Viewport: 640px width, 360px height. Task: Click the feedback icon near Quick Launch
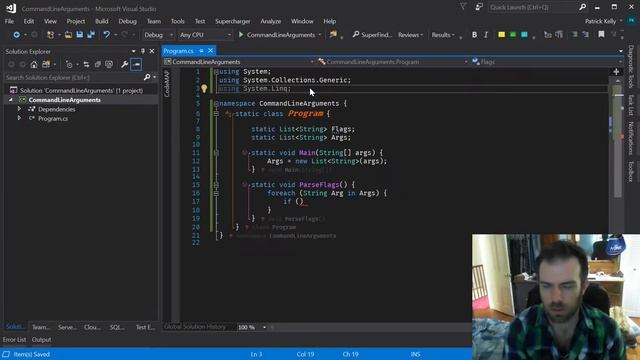(x=478, y=7)
